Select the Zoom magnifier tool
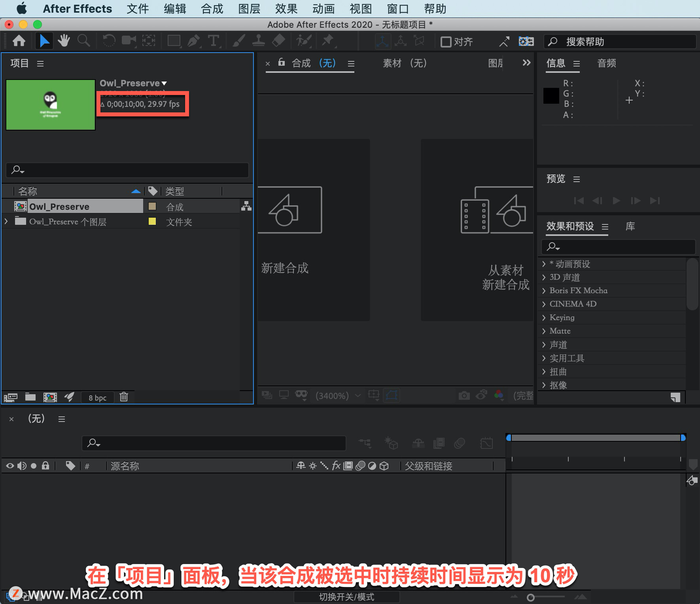Screen dimensions: 700x604 (x=83, y=41)
